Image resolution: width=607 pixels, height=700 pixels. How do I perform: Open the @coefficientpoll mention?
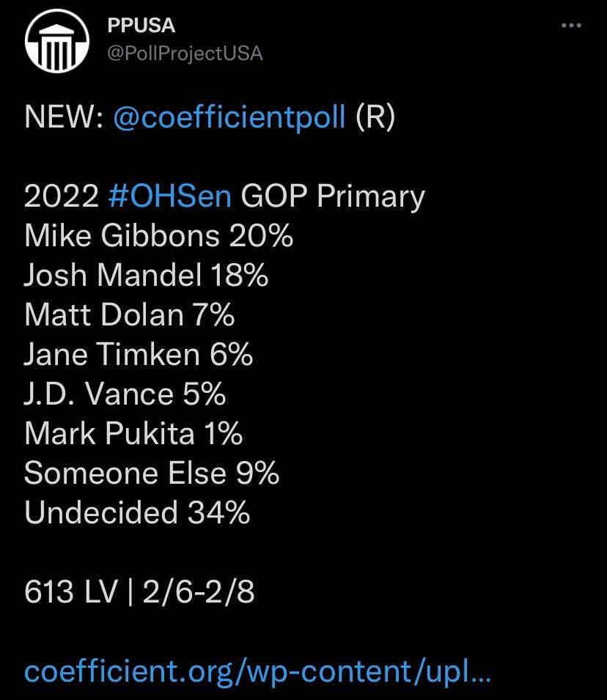pos(229,117)
